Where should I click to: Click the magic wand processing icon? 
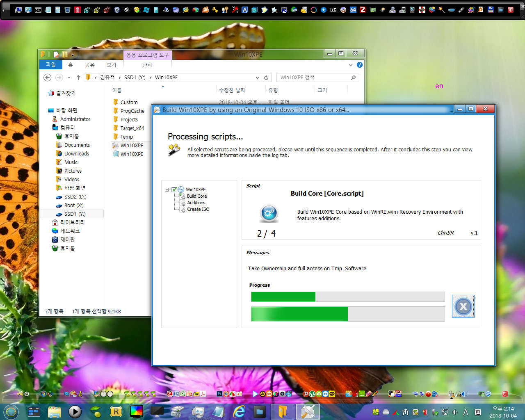pyautogui.click(x=174, y=150)
